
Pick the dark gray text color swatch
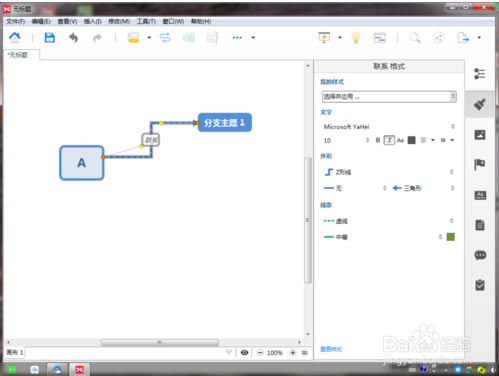(412, 140)
